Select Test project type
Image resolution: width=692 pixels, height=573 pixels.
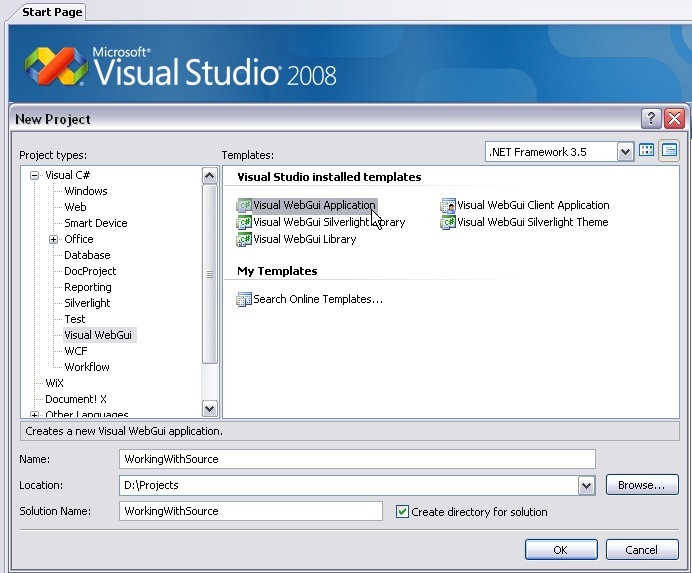pos(75,319)
